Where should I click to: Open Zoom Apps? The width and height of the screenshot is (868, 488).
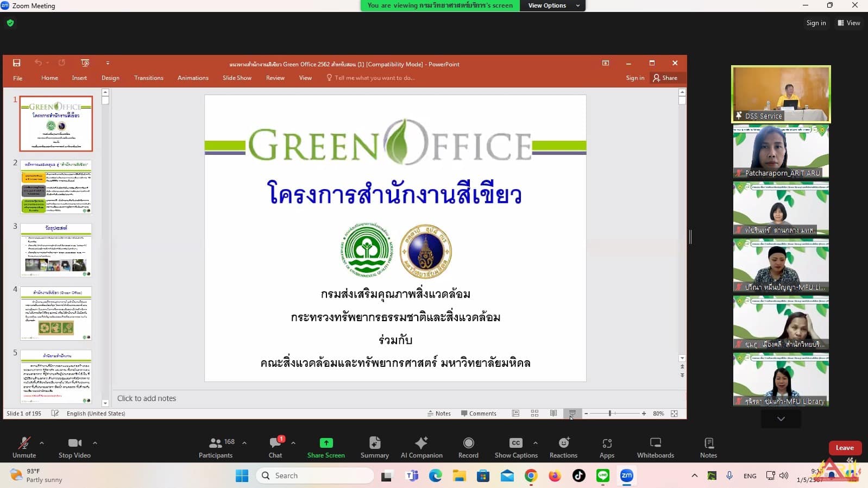pyautogui.click(x=607, y=448)
